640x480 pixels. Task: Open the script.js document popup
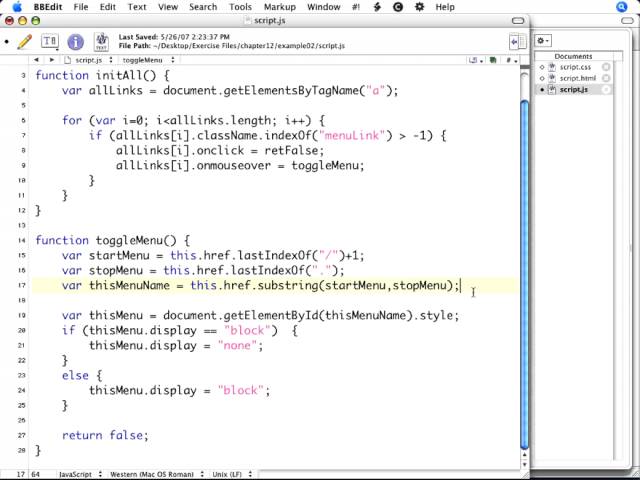[x=88, y=60]
